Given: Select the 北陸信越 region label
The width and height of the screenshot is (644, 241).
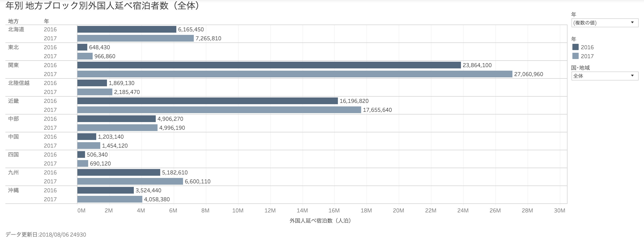Looking at the screenshot, I should coord(19,83).
